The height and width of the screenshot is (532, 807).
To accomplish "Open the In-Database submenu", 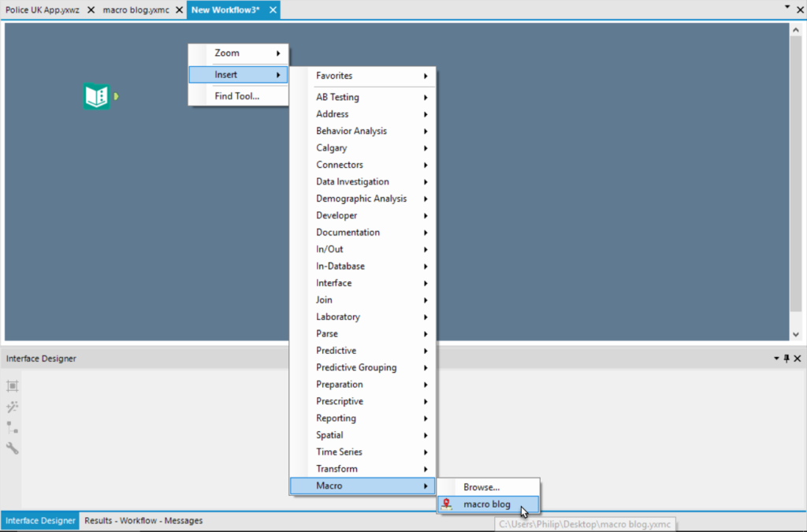I will click(x=363, y=266).
